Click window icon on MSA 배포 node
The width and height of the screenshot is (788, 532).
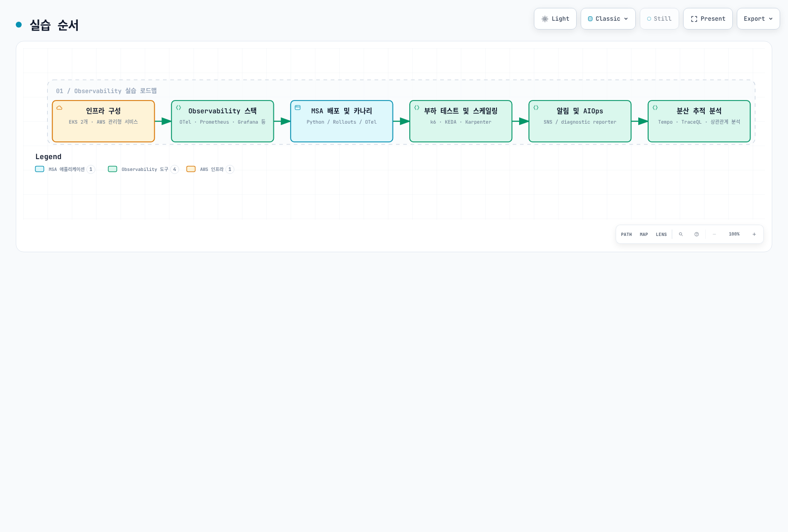tap(297, 107)
